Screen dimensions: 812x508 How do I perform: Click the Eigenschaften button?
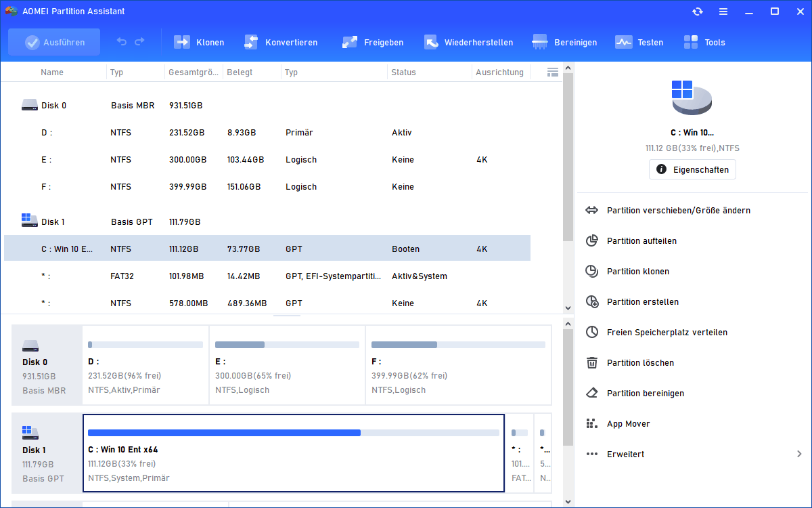pos(692,169)
